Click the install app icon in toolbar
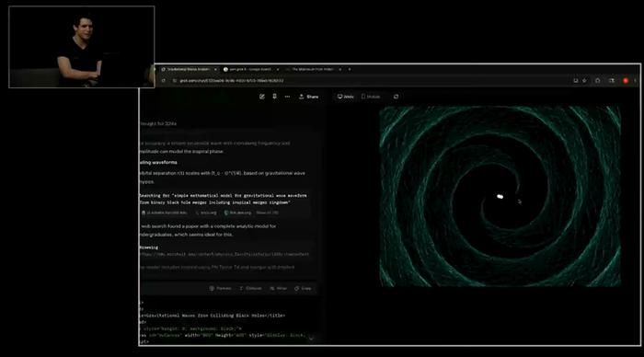 point(576,81)
